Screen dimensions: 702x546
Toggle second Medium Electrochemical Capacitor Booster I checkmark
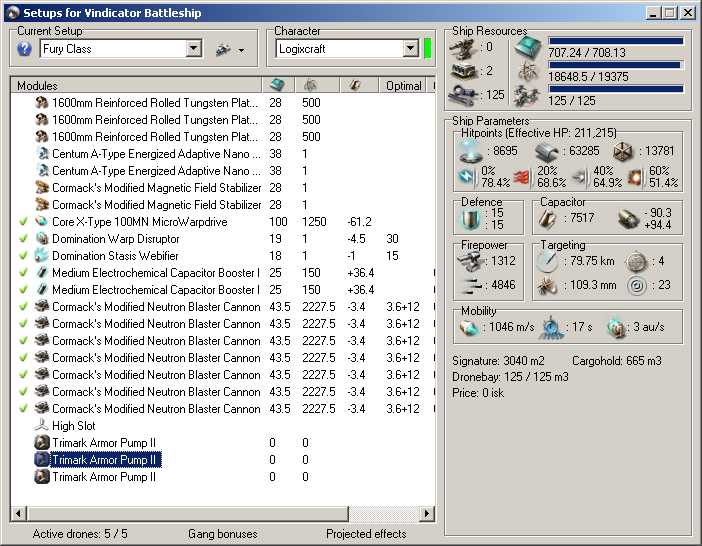24,290
